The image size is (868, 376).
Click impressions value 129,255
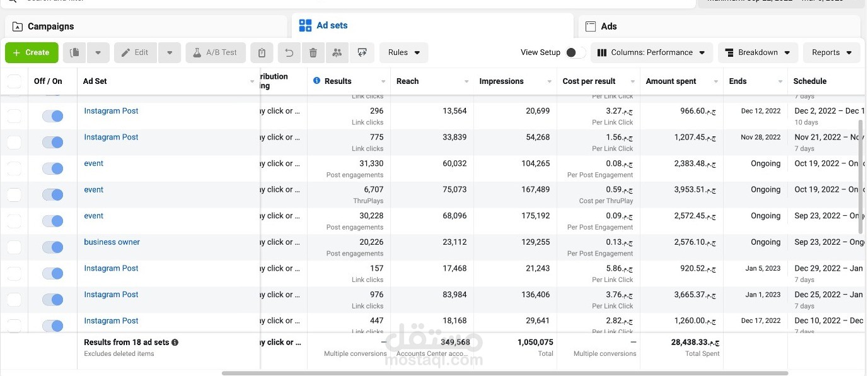click(535, 242)
